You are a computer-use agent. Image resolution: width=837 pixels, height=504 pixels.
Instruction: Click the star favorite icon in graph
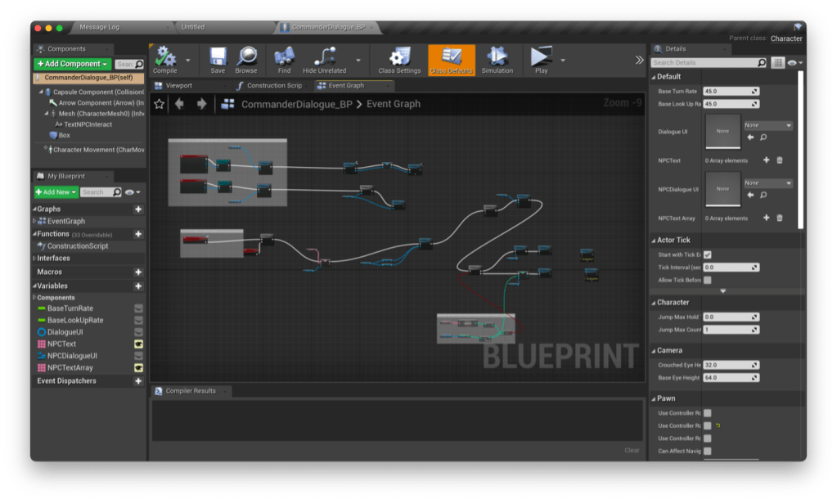(160, 104)
